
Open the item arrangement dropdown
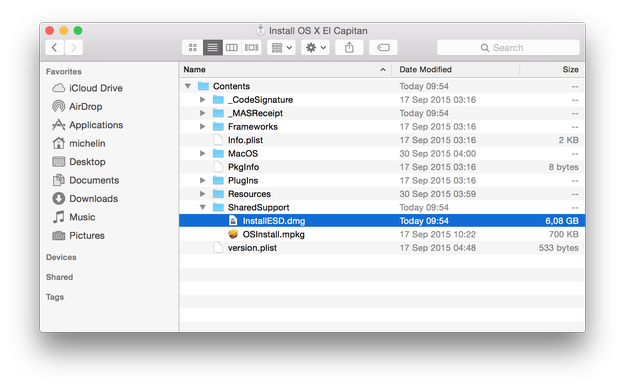click(x=281, y=48)
